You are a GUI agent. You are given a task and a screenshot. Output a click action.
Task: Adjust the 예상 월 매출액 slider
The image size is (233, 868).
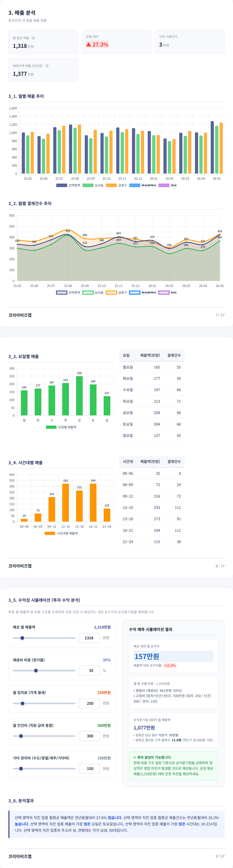pyautogui.click(x=44, y=638)
